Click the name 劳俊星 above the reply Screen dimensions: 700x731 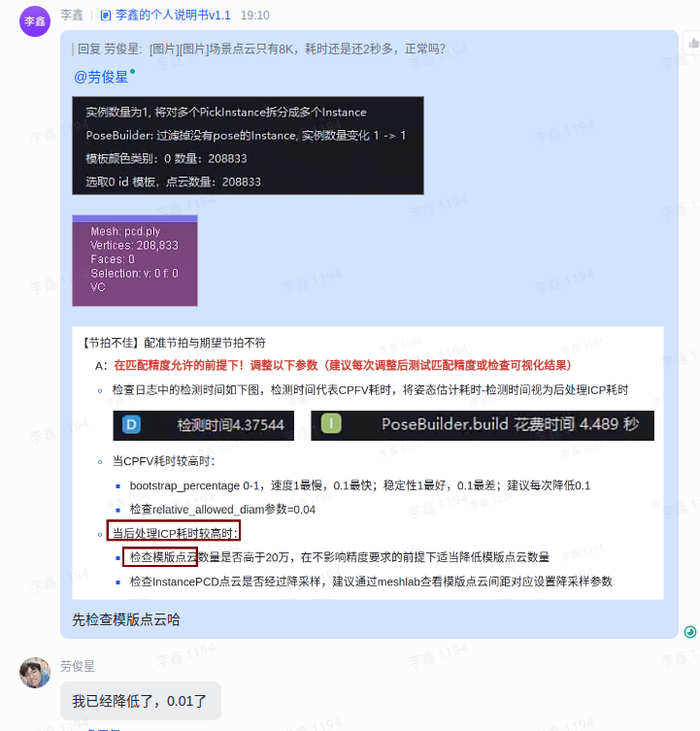click(x=78, y=666)
